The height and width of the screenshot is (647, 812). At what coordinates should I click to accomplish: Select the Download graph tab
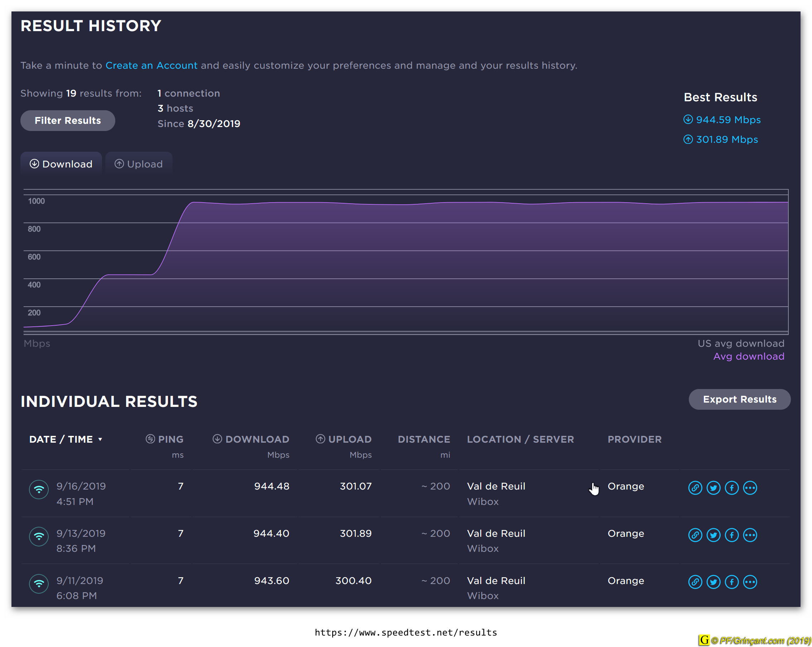coord(61,164)
